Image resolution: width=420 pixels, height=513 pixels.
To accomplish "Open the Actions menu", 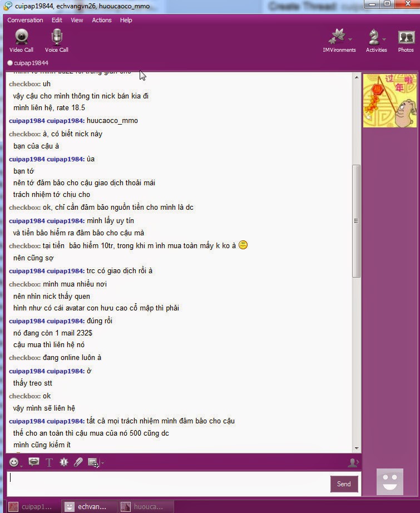I will tap(102, 20).
